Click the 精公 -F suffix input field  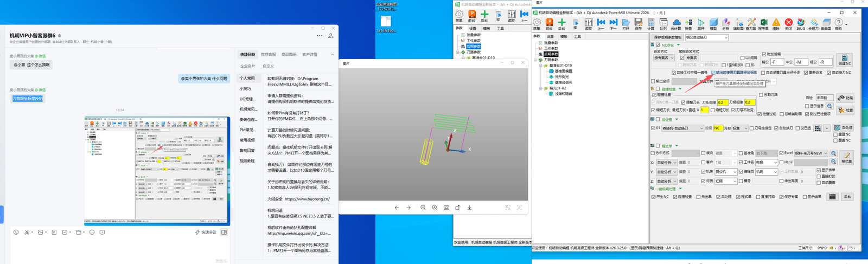tap(778, 62)
